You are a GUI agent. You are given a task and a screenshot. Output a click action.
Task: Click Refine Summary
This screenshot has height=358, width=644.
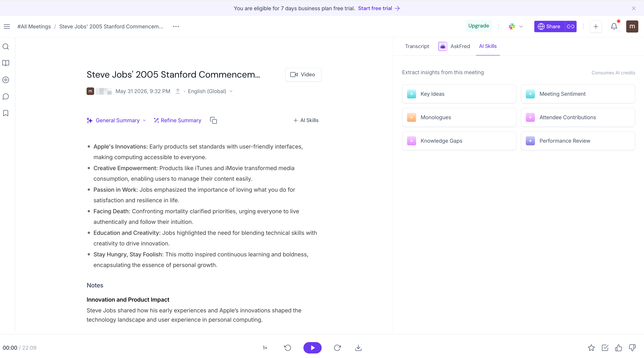pos(177,120)
